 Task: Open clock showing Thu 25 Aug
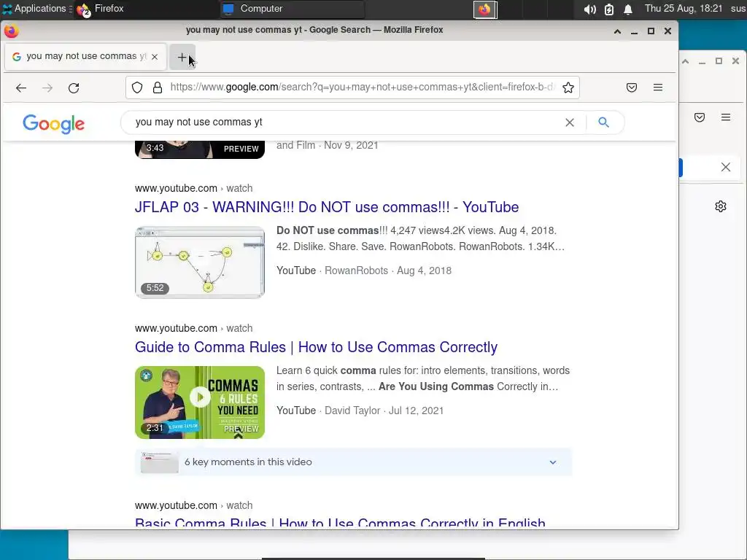[x=683, y=9]
